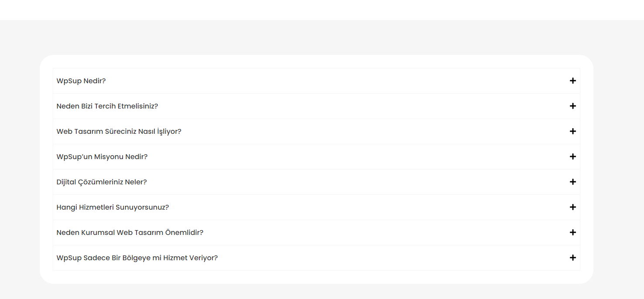Expand Web Tasarım Süreciniz Nasıl İşliyor? title

tap(119, 131)
